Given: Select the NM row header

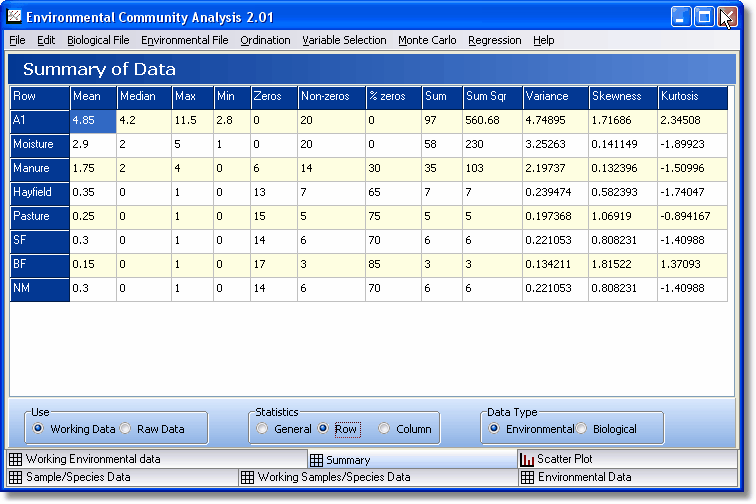Looking at the screenshot, I should [40, 290].
